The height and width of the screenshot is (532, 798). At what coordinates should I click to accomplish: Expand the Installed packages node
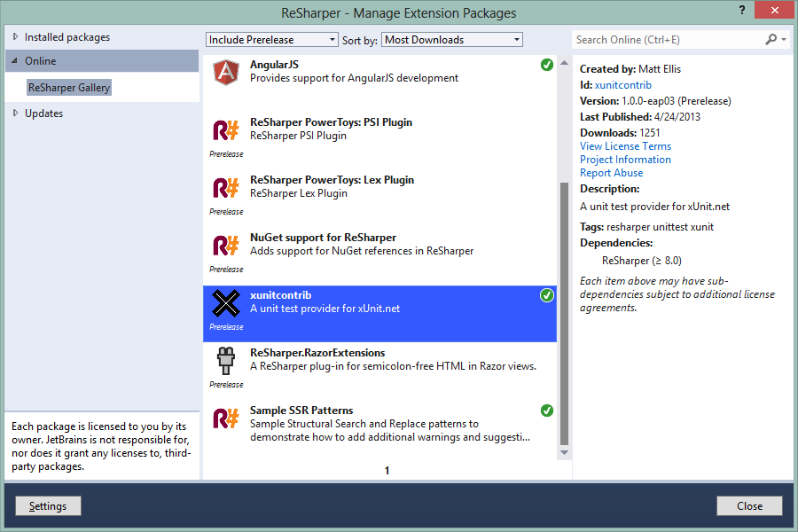[15, 36]
